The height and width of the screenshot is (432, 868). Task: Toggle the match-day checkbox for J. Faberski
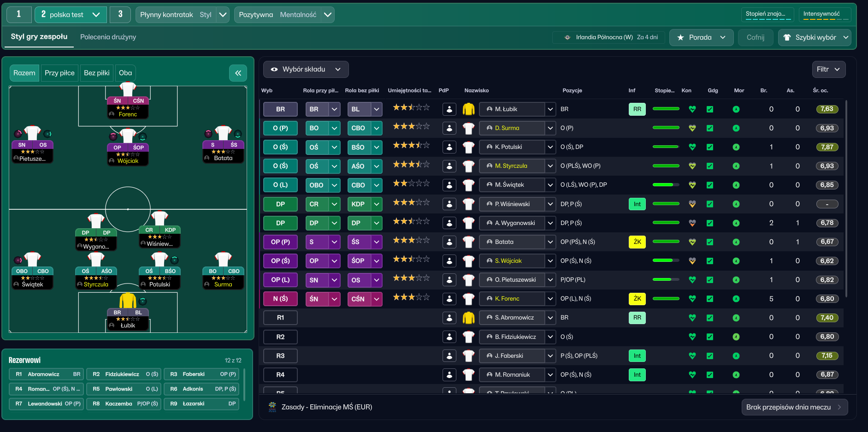point(710,356)
